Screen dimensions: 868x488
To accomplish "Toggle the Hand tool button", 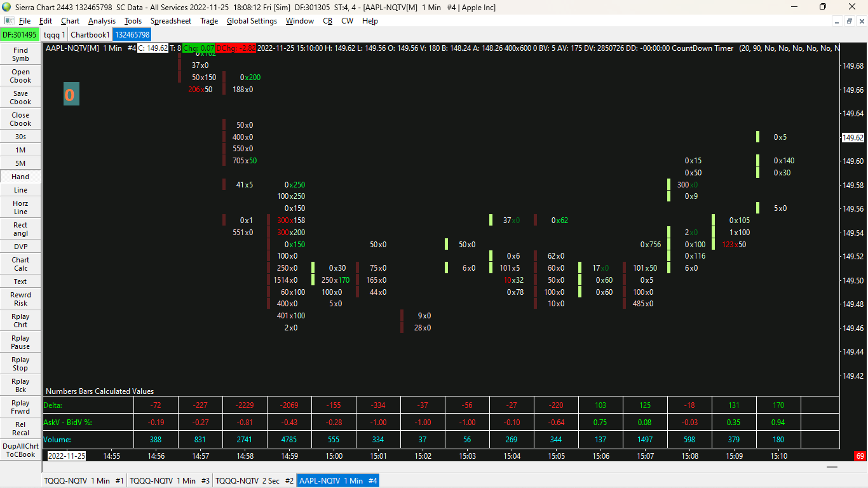I will tap(20, 177).
